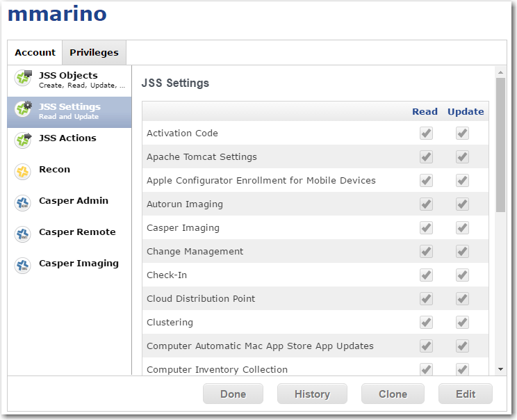Click the mmarino account title

pos(57,14)
